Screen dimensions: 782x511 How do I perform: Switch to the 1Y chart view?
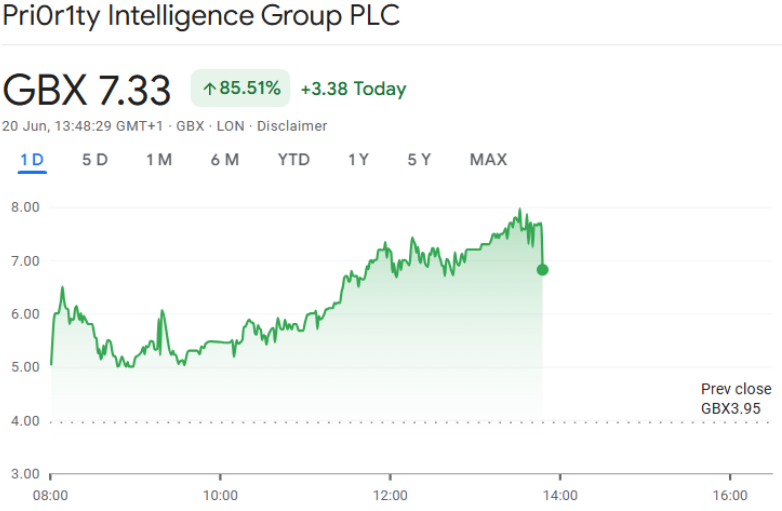(358, 160)
